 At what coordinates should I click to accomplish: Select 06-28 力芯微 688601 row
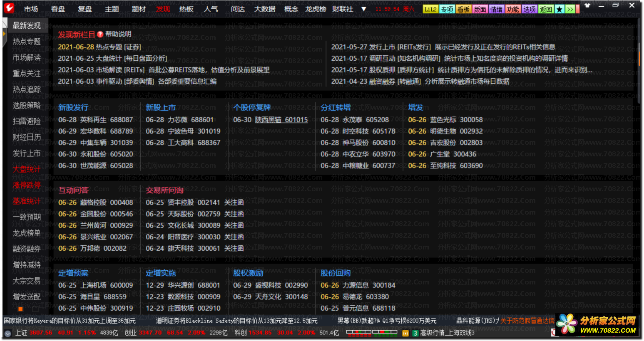click(x=179, y=120)
